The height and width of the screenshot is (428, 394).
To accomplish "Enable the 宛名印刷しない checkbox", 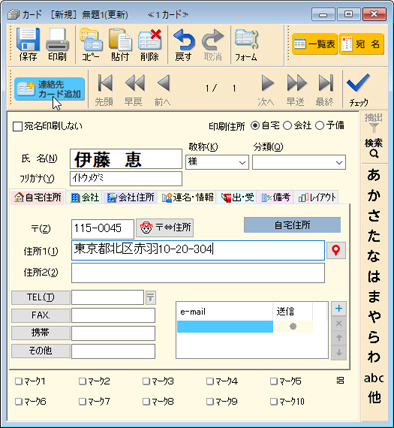I will coord(17,127).
